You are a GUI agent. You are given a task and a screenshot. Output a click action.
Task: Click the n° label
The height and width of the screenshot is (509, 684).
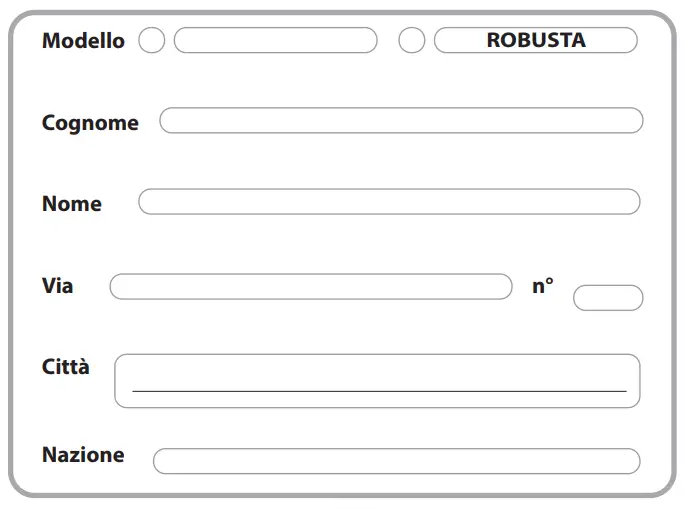click(x=542, y=286)
